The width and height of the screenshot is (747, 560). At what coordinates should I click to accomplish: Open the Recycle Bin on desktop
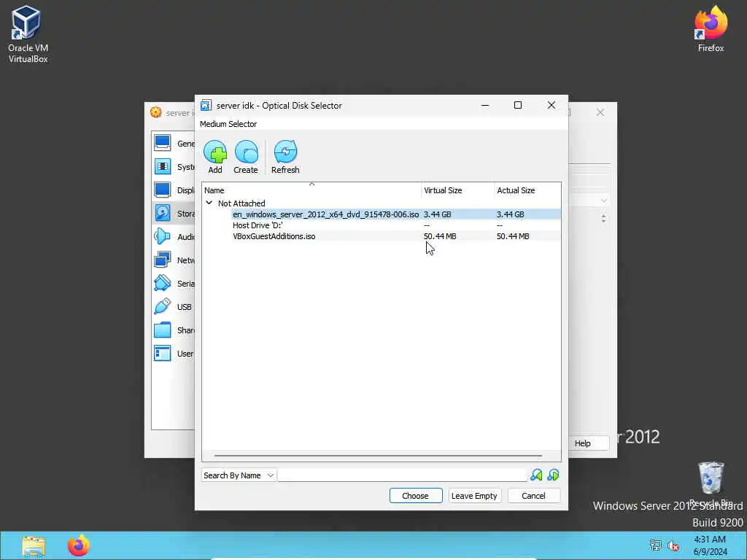tap(711, 483)
